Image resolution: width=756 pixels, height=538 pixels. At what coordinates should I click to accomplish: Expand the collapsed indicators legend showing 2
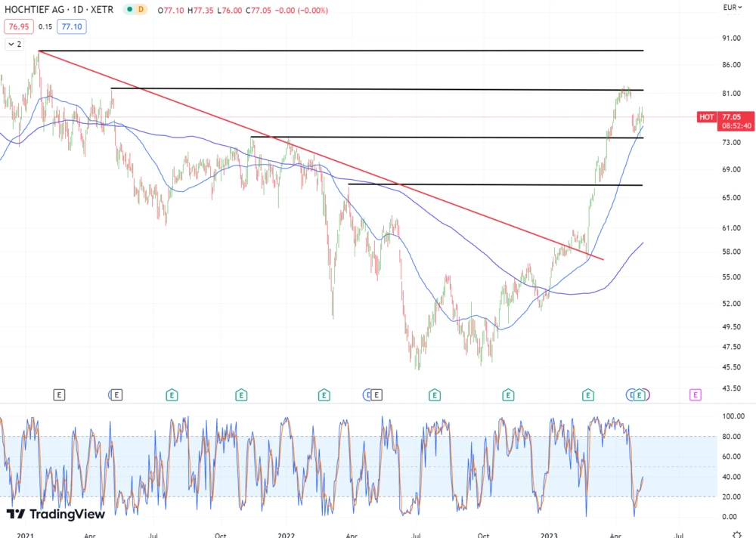point(14,45)
